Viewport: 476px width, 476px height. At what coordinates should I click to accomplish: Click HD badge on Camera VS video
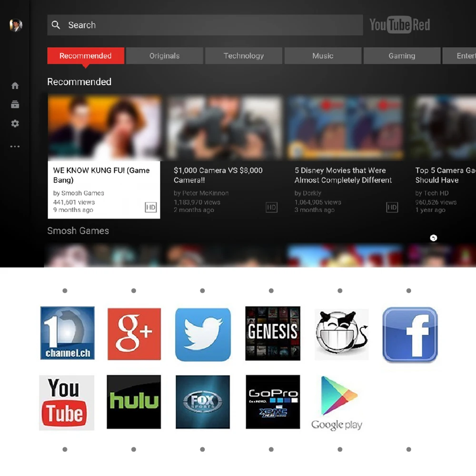tap(271, 208)
